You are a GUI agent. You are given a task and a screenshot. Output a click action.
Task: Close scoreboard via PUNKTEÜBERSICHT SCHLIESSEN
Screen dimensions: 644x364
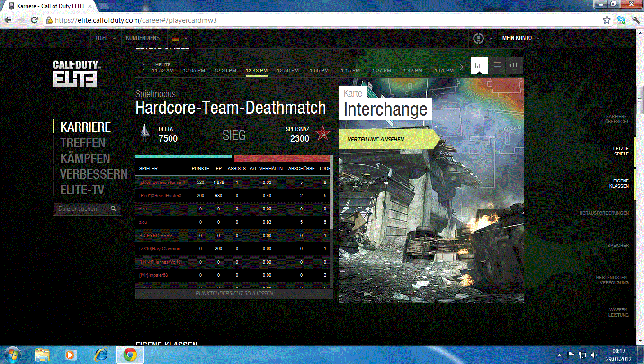pyautogui.click(x=234, y=294)
